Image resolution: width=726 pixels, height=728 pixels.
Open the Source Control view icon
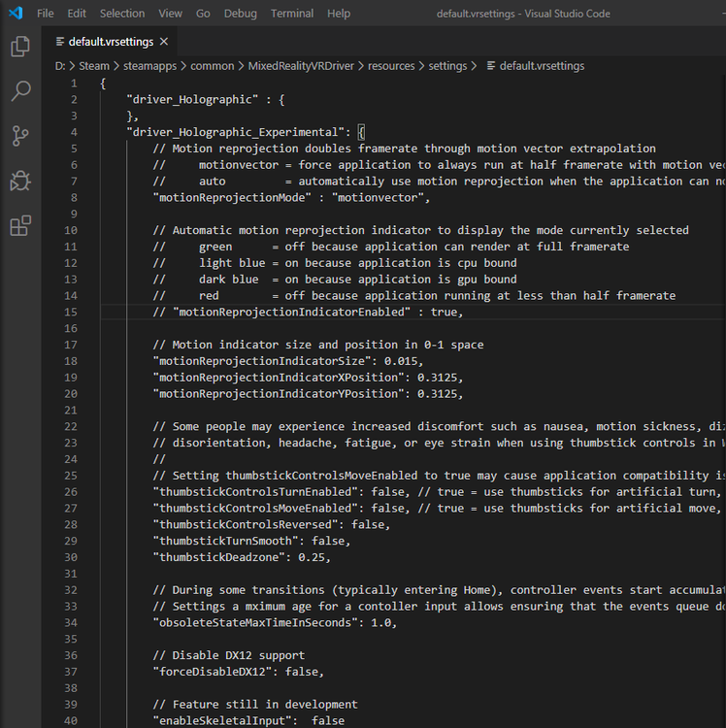19,136
